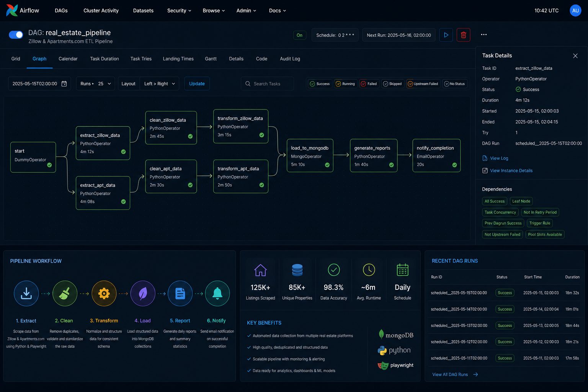Open the three-dots more actions menu

[x=484, y=34]
